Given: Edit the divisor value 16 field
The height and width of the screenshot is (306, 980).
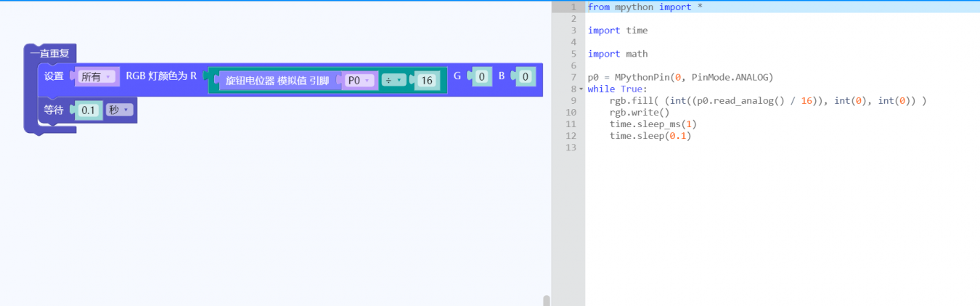Looking at the screenshot, I should (x=426, y=81).
